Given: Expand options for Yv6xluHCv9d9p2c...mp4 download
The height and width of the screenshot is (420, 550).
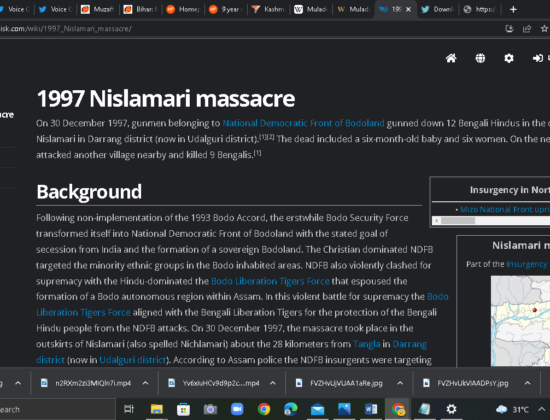Looking at the screenshot, I should 273,383.
